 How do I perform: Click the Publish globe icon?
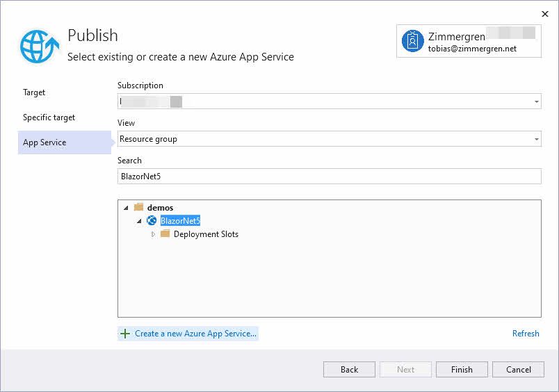tap(40, 47)
